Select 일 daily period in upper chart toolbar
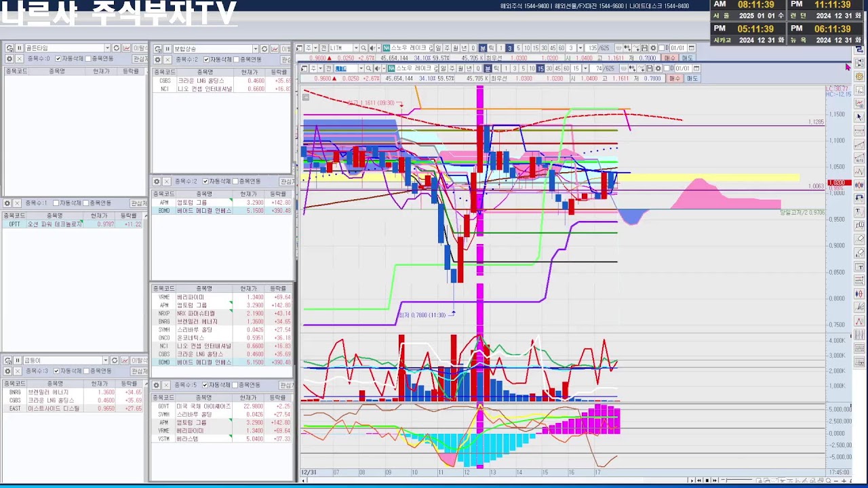Viewport: 868px width, 488px height. [438, 48]
